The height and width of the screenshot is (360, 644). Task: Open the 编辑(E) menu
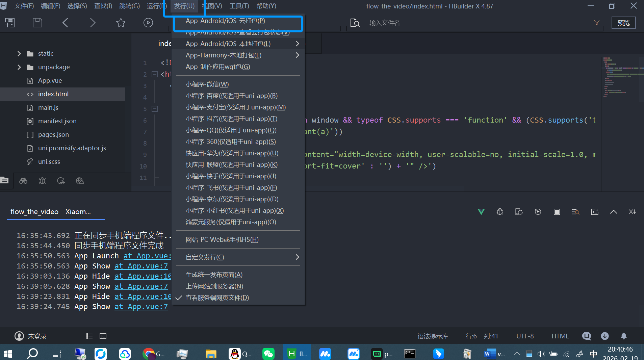tap(50, 6)
